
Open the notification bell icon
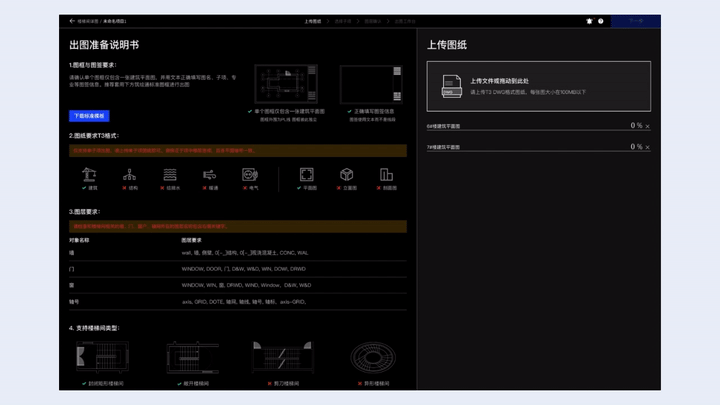point(590,21)
